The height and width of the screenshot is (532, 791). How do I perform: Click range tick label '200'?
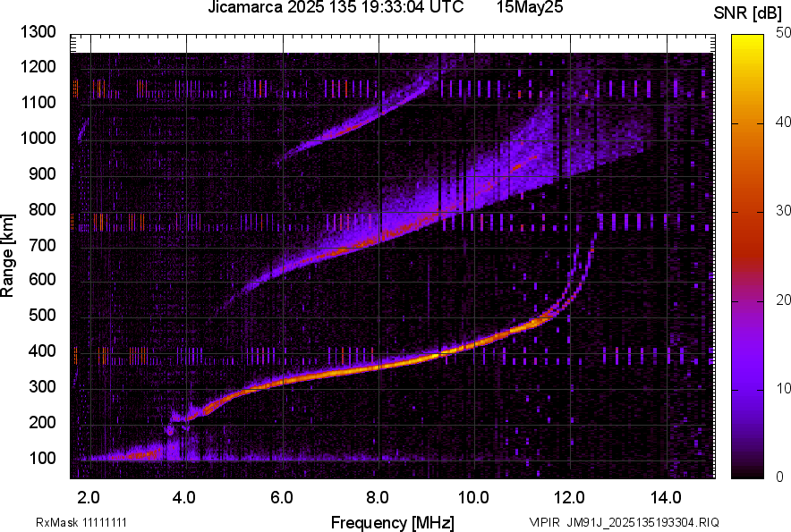tap(42, 422)
